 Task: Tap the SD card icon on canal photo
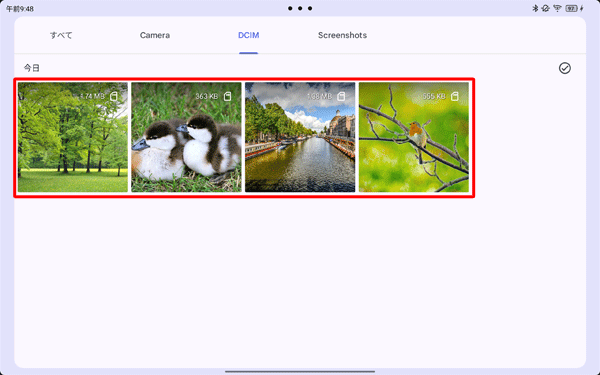pyautogui.click(x=341, y=96)
